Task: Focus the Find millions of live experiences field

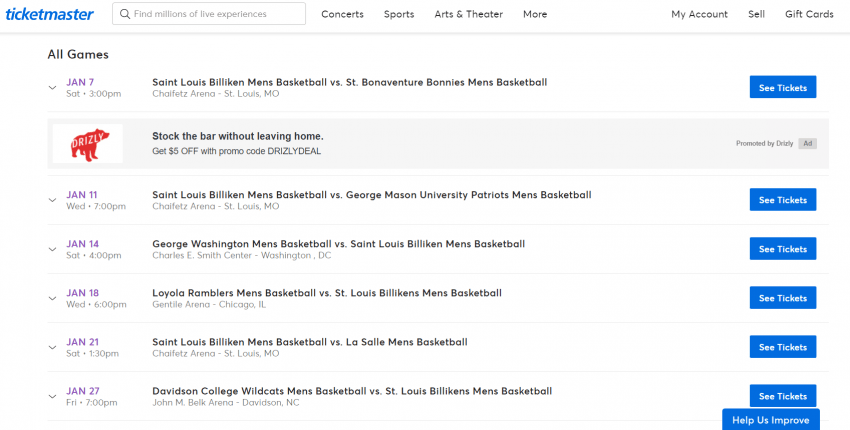Action: tap(209, 14)
